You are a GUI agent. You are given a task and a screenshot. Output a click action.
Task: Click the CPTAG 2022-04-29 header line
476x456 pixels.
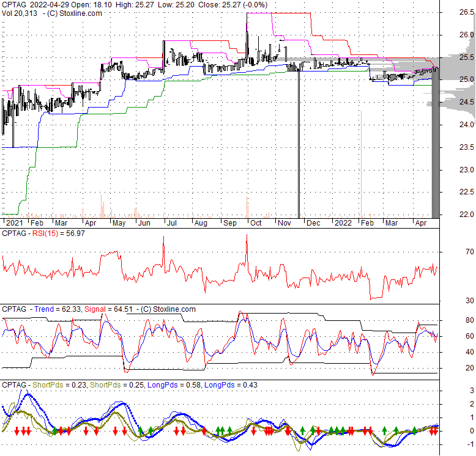(135, 5)
